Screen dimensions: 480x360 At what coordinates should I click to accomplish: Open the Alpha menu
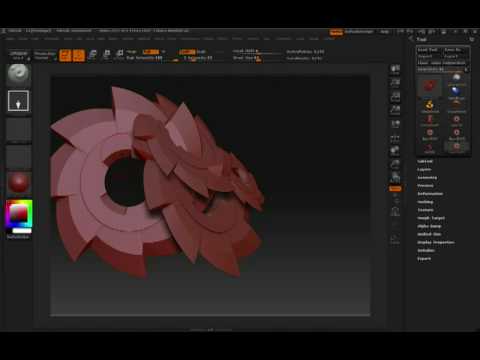(10, 39)
